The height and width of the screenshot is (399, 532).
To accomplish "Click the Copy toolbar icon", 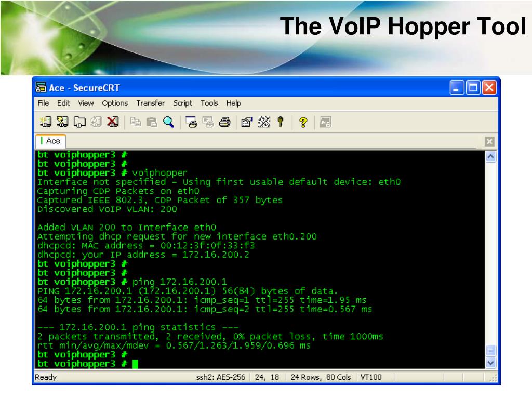I will coord(136,122).
